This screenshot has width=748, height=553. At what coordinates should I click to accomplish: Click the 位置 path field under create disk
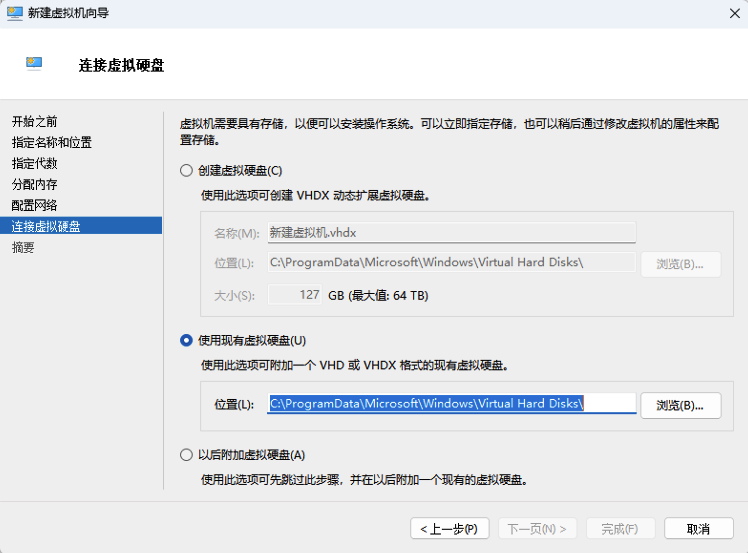click(451, 263)
